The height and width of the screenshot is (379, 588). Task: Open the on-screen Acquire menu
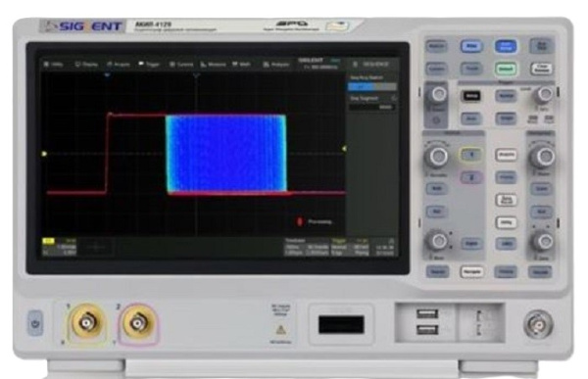tap(119, 65)
